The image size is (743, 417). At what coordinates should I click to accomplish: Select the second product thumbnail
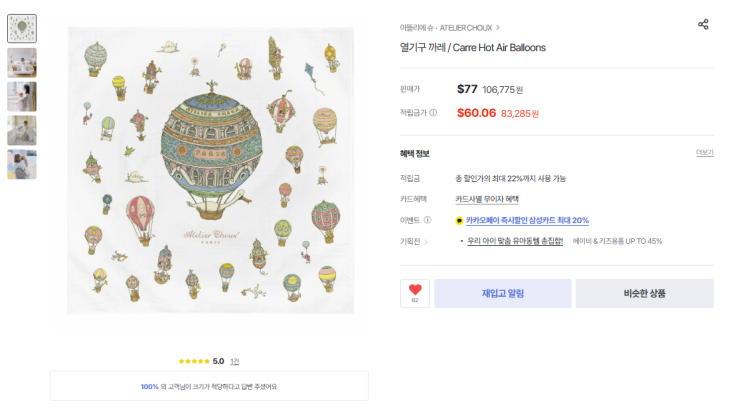(x=22, y=63)
